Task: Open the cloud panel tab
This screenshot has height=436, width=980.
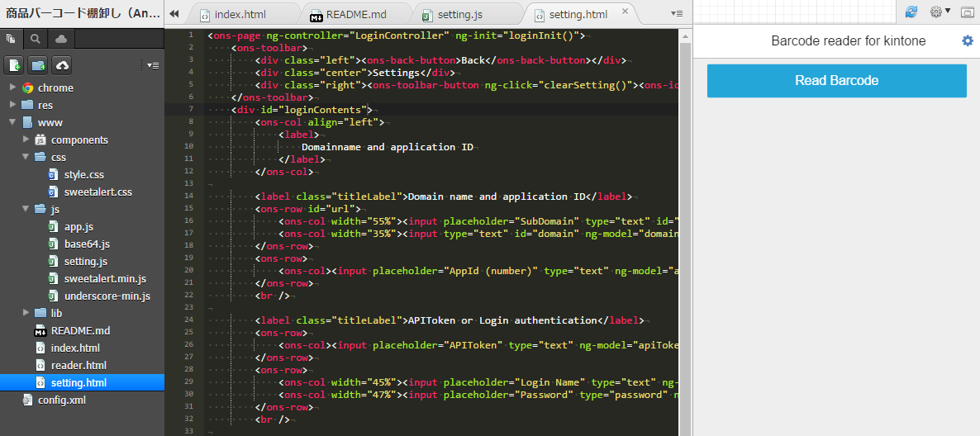Action: [61, 38]
